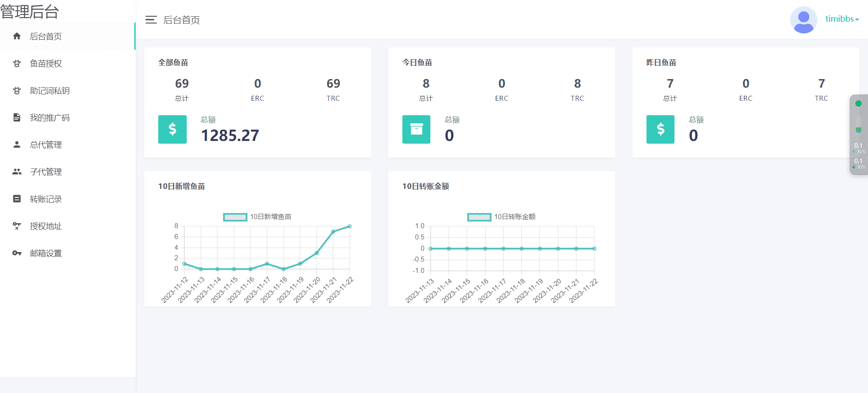Toggle the 10日新增鱼苗 chart legend series
This screenshot has width=868, height=393.
(x=235, y=217)
